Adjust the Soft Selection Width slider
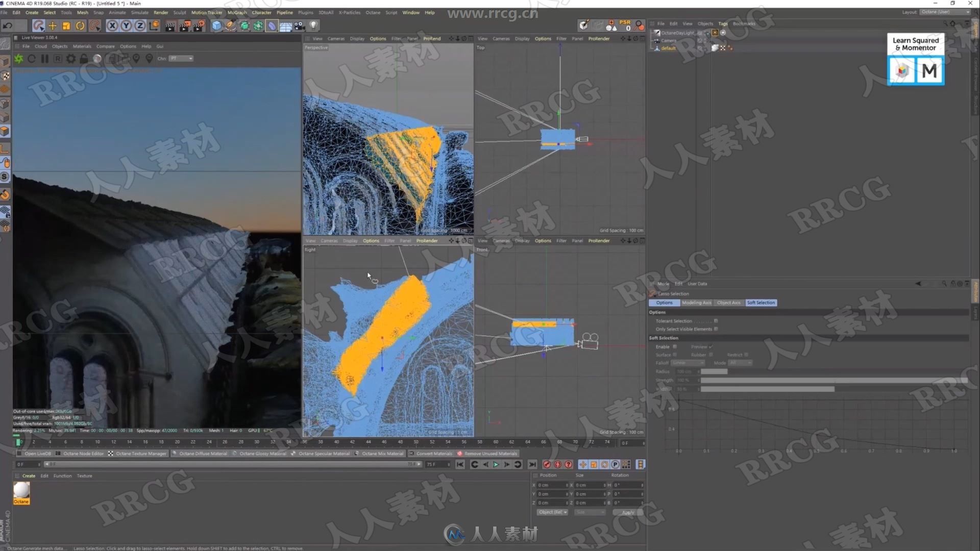The height and width of the screenshot is (551, 980). click(834, 389)
